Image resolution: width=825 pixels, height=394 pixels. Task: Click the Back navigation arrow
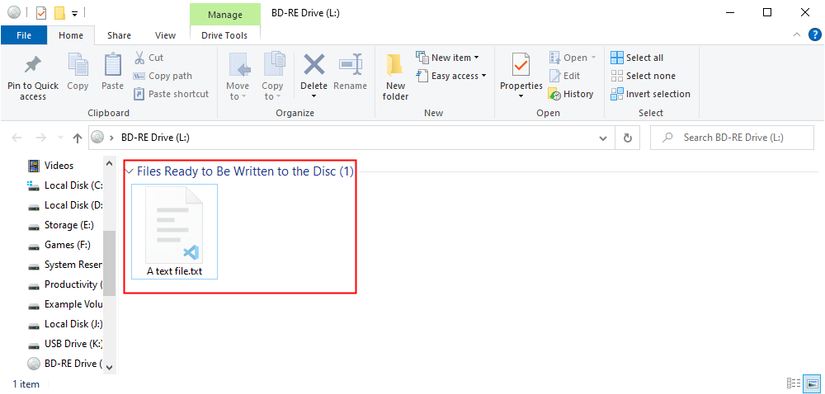(x=17, y=138)
